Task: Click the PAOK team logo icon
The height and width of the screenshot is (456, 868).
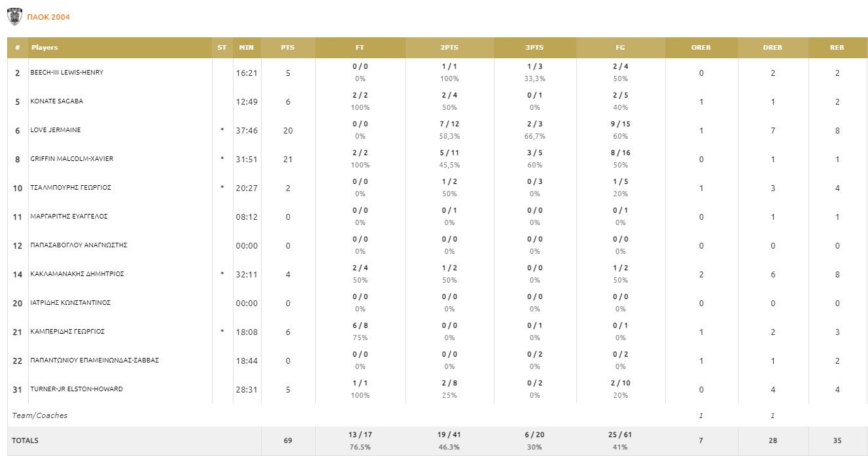Action: 14,16
